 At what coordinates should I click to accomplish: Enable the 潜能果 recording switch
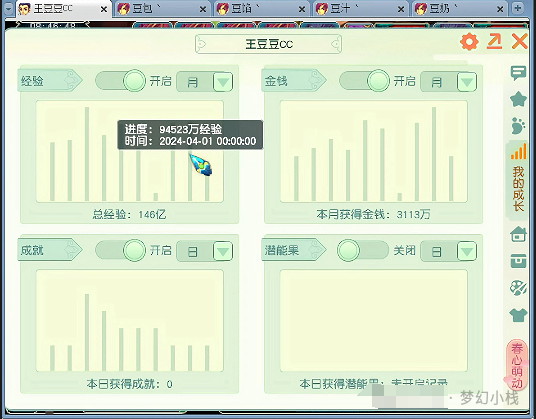[363, 250]
